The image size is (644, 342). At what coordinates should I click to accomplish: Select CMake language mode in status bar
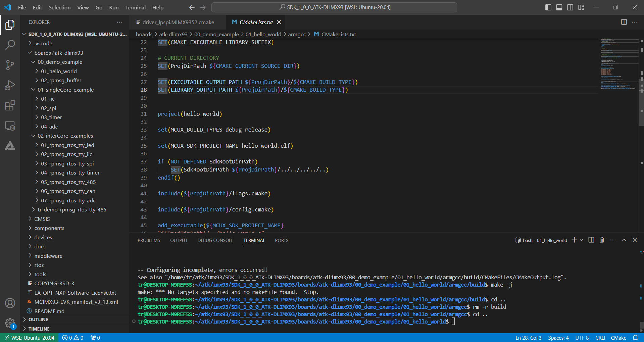[x=618, y=338]
